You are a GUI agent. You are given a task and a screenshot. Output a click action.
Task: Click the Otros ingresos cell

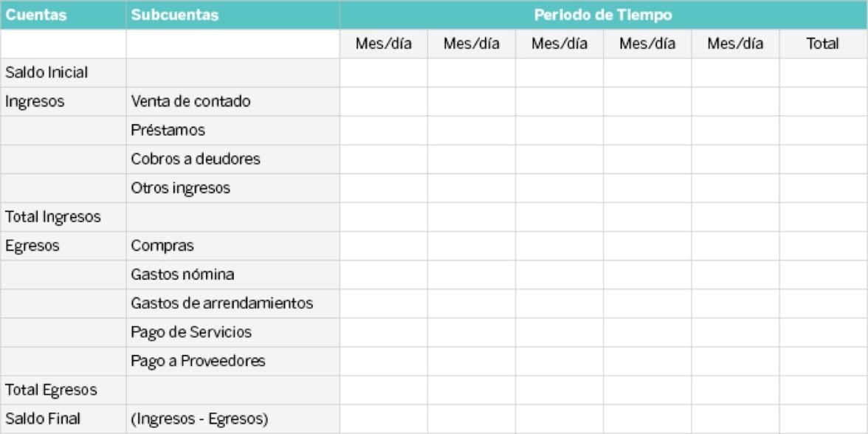coord(181,187)
